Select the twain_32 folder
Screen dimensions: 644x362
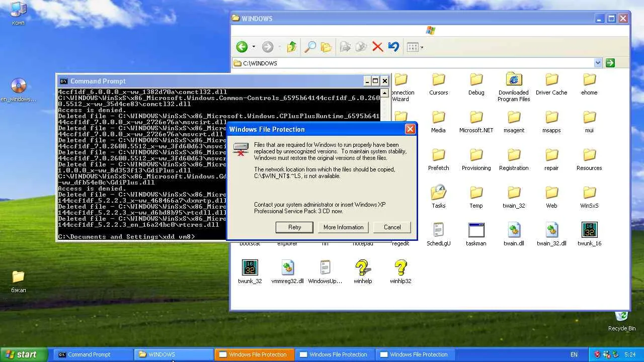tap(514, 197)
